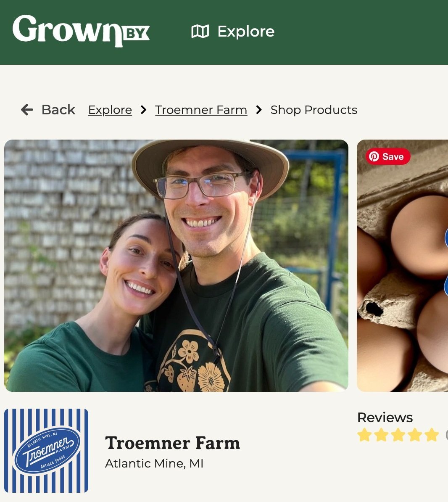Screen dimensions: 448x502
Task: Open the farmer couple selfie photo
Action: 177,265
